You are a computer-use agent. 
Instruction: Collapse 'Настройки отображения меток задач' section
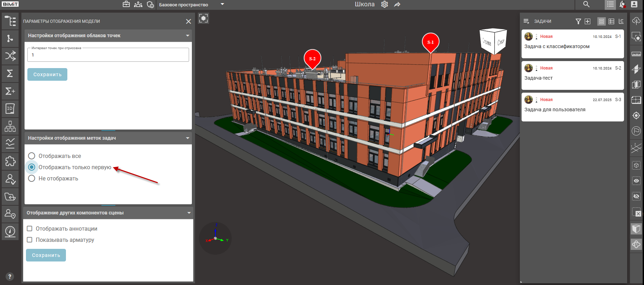click(188, 138)
